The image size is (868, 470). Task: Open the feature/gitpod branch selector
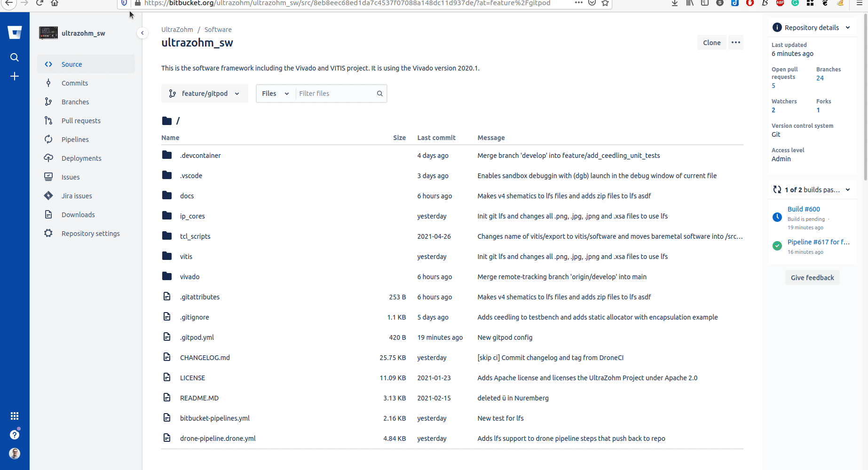coord(204,93)
